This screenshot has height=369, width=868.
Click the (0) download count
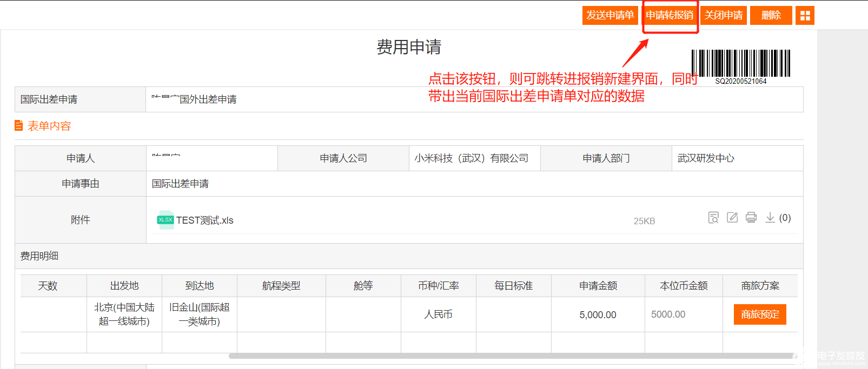(785, 218)
